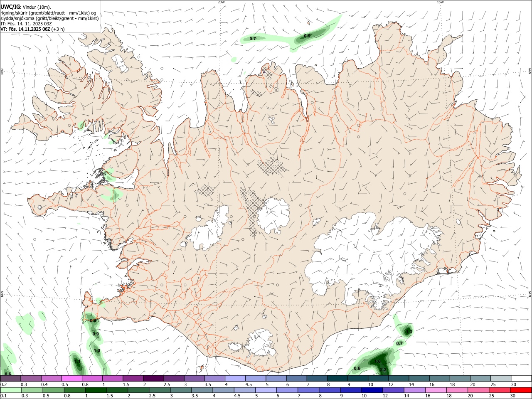The image size is (532, 399).
Task: Click the '15W' longitude label
Action: [440, 2]
